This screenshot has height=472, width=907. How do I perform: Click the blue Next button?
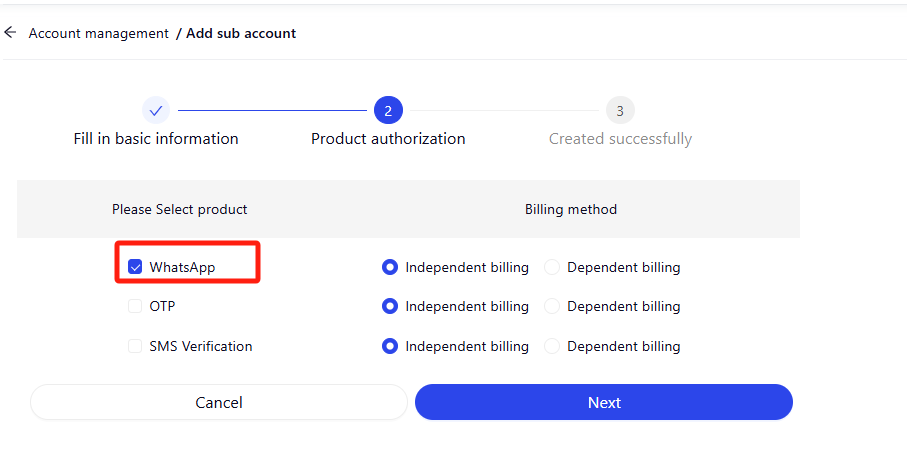pyautogui.click(x=604, y=402)
